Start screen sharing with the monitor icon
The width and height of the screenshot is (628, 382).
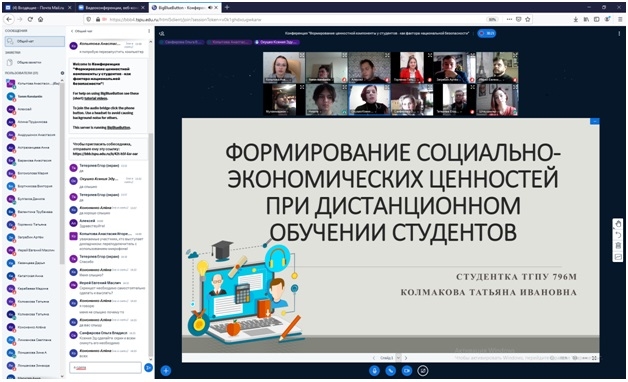point(423,370)
